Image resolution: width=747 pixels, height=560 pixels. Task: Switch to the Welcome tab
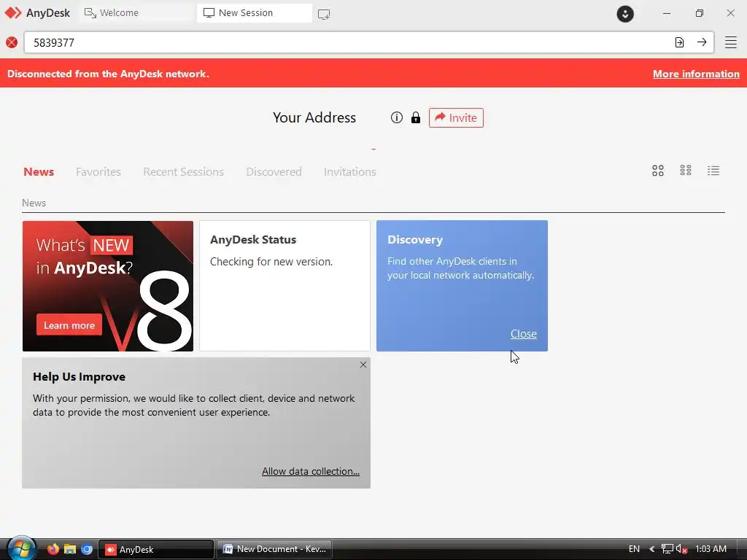click(x=135, y=13)
